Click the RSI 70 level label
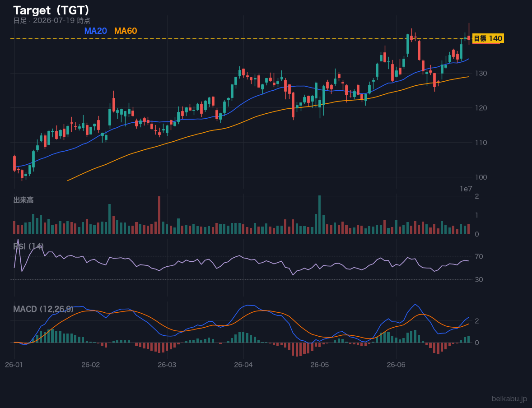 479,256
